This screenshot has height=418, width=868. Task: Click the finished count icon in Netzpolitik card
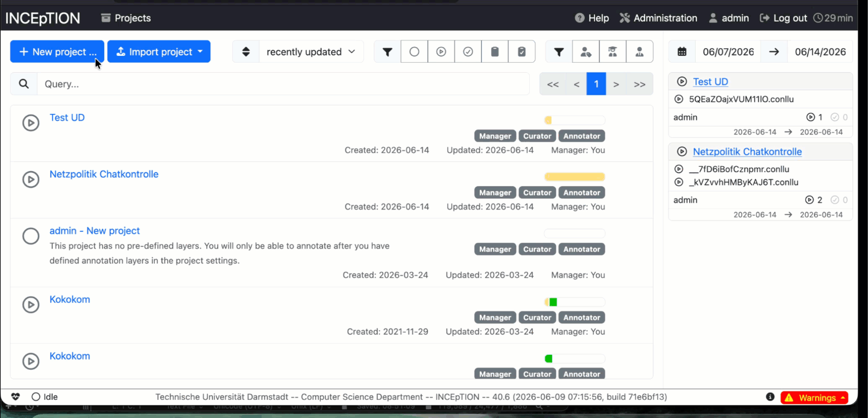click(x=835, y=200)
